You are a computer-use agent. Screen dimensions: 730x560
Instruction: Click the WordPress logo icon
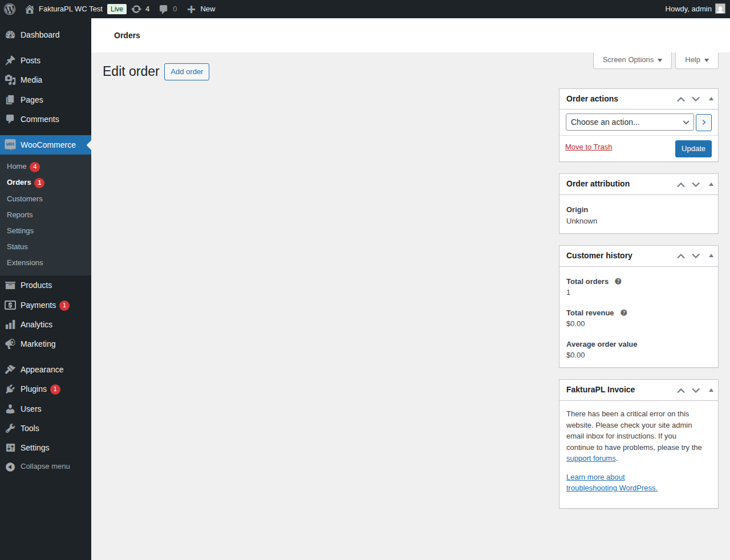click(x=10, y=9)
